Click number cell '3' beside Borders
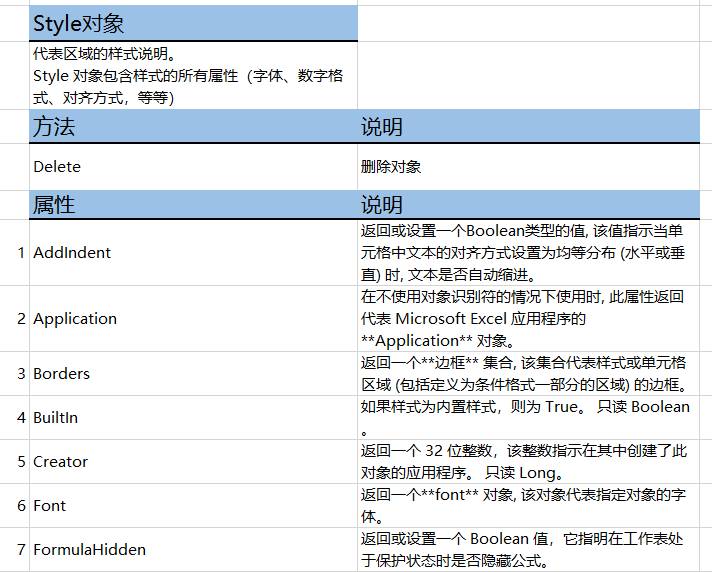Image resolution: width=712 pixels, height=572 pixels. 15,373
